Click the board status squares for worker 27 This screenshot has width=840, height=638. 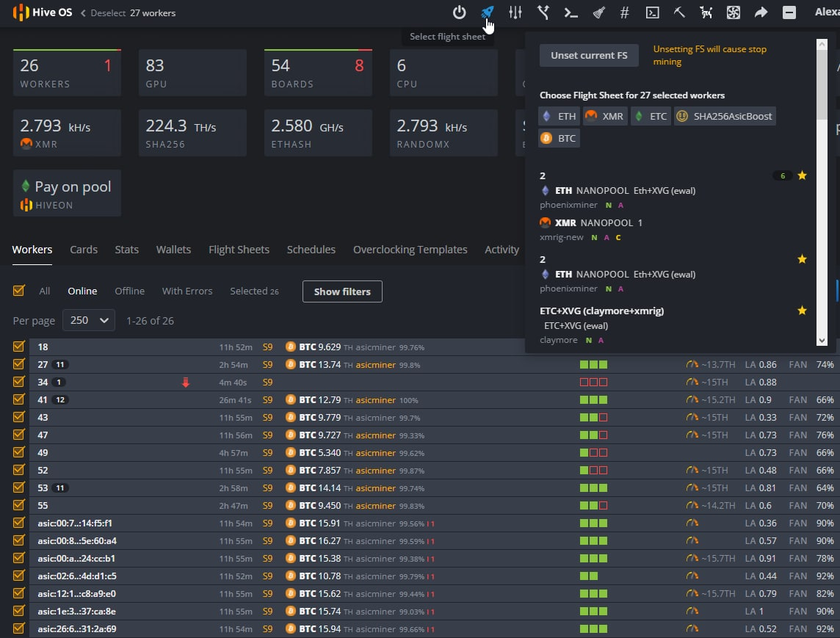593,365
